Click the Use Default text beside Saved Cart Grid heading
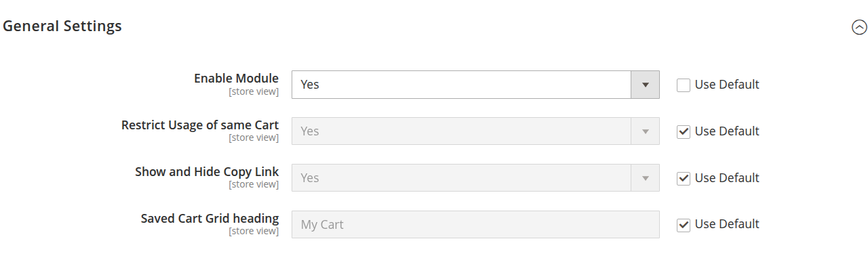This screenshot has width=868, height=260. (727, 224)
